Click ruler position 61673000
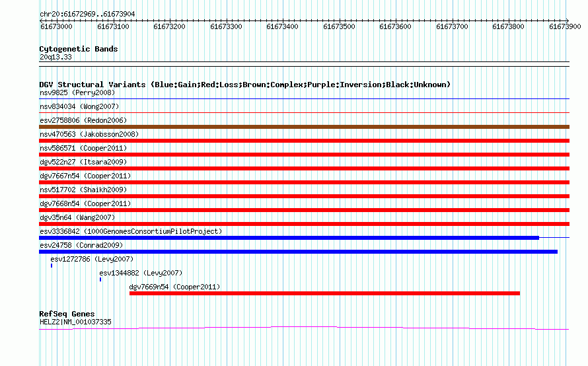Image resolution: width=588 pixels, height=366 pixels. [56, 26]
